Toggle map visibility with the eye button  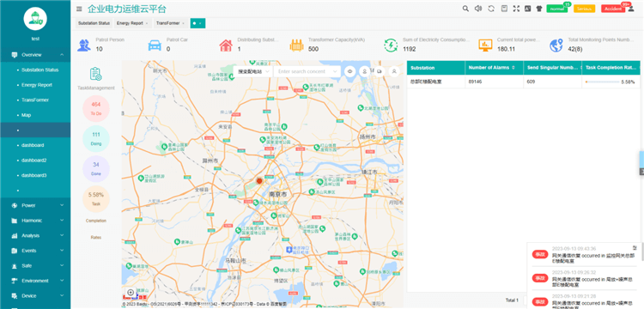tap(350, 71)
